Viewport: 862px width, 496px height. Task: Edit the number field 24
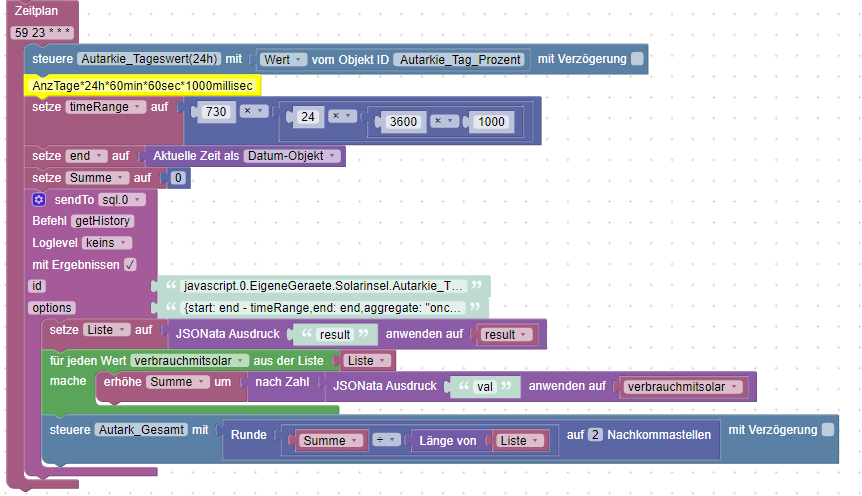click(308, 117)
